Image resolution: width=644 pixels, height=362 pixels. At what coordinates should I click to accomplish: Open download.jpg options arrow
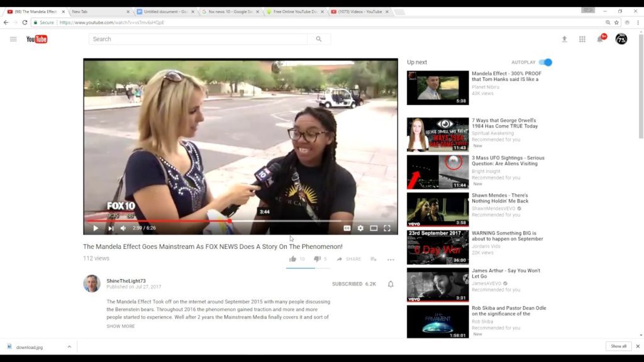(69, 347)
